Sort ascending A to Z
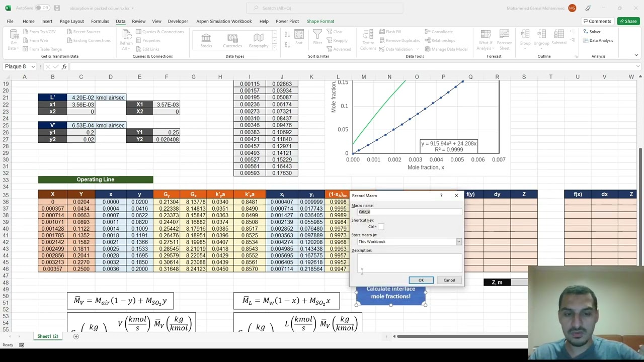 pyautogui.click(x=287, y=34)
